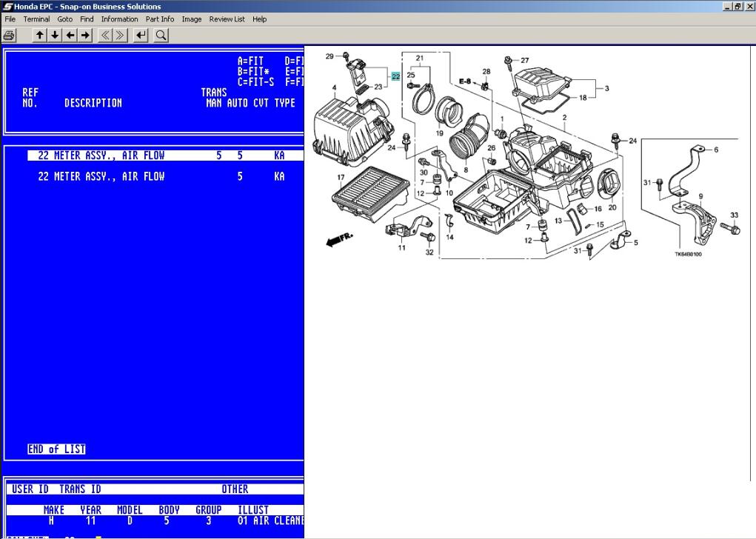Viewport: 756px width, 539px height.
Task: Click callout 9 in the parts diagram
Action: (x=700, y=197)
